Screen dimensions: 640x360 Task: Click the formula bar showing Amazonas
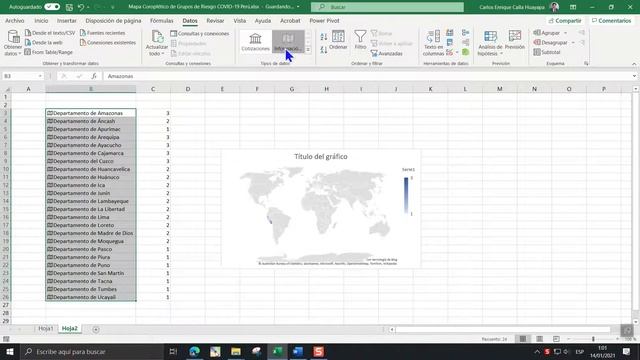367,76
